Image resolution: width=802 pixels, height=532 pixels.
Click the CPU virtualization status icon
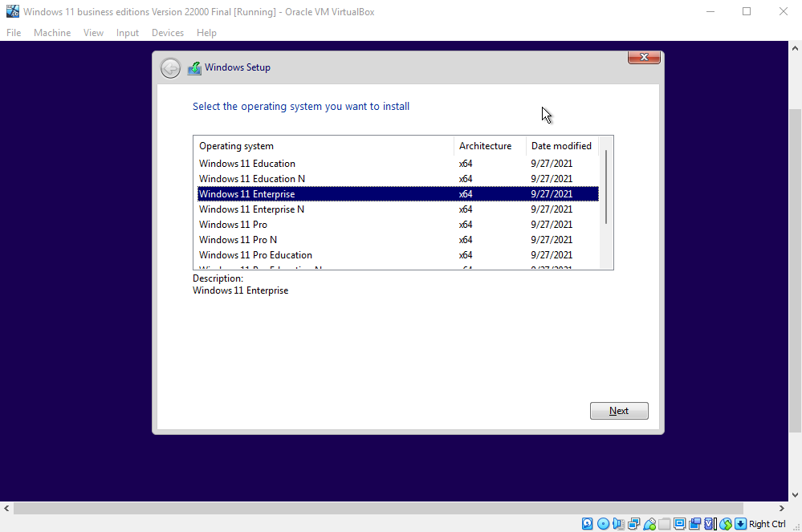[x=710, y=524]
